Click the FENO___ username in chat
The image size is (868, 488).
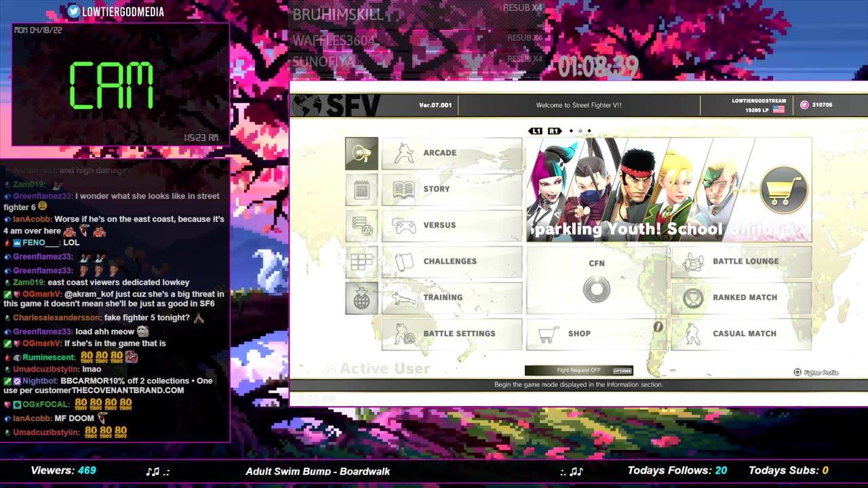tap(41, 243)
